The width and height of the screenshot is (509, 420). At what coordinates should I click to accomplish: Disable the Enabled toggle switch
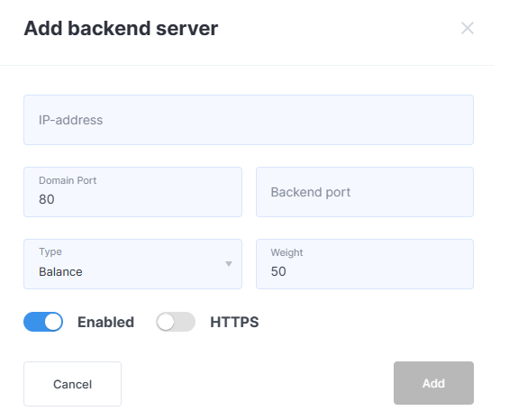point(43,322)
